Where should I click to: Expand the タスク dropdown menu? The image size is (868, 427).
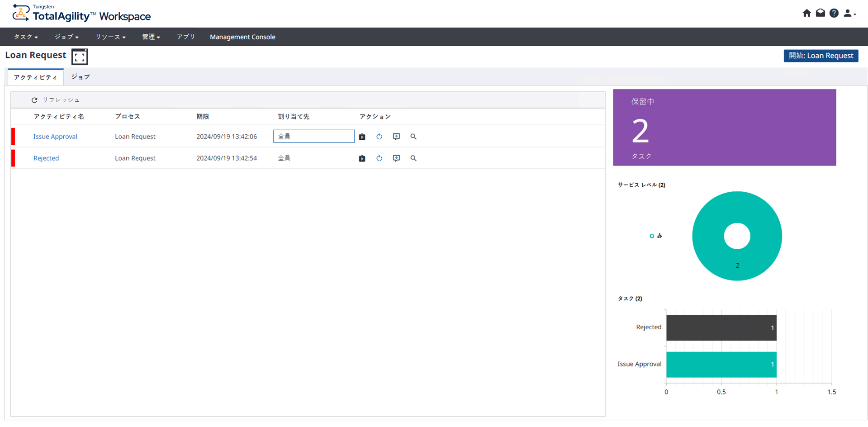pos(26,37)
